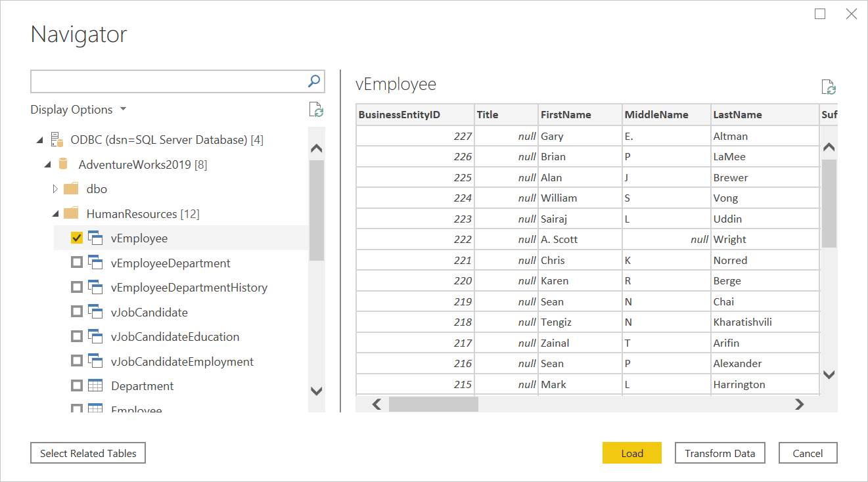Click the Load button
The width and height of the screenshot is (868, 482).
pos(631,453)
